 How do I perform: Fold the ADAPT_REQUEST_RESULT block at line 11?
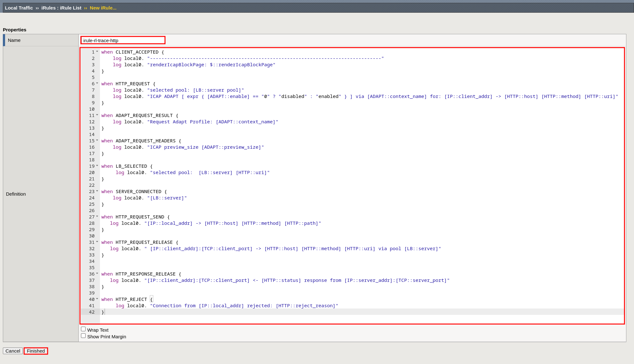click(97, 115)
